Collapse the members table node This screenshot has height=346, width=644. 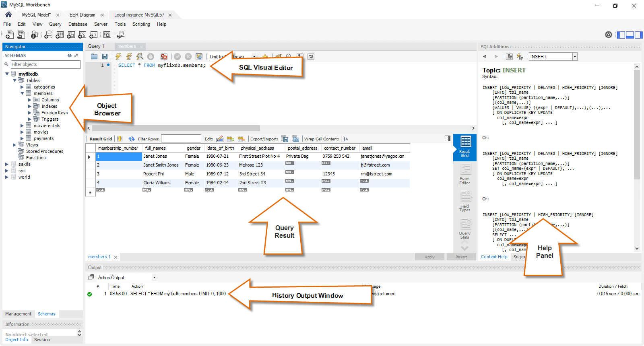pos(22,93)
